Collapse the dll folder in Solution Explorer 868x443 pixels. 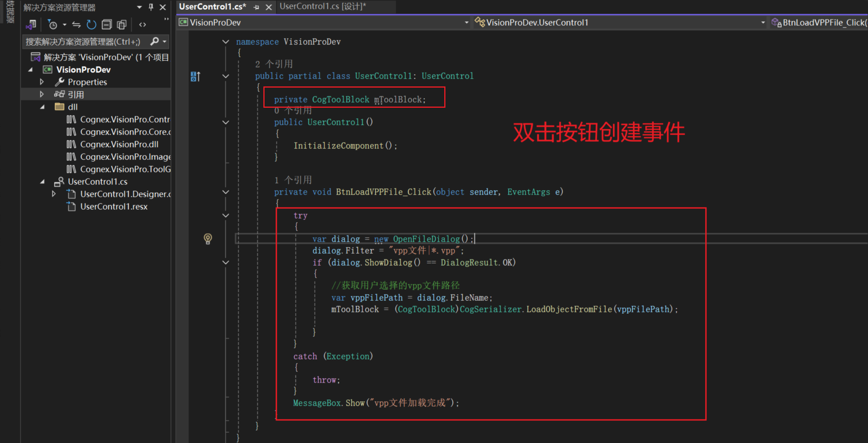tap(42, 107)
